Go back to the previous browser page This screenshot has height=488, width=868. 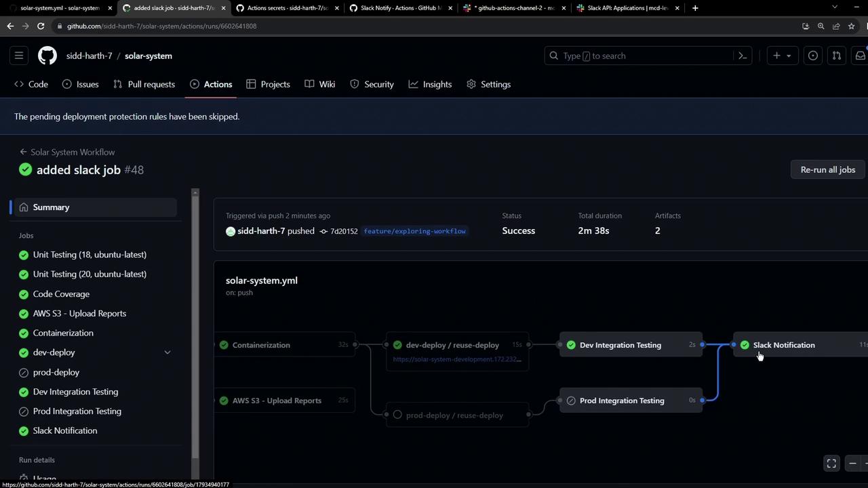click(x=10, y=26)
